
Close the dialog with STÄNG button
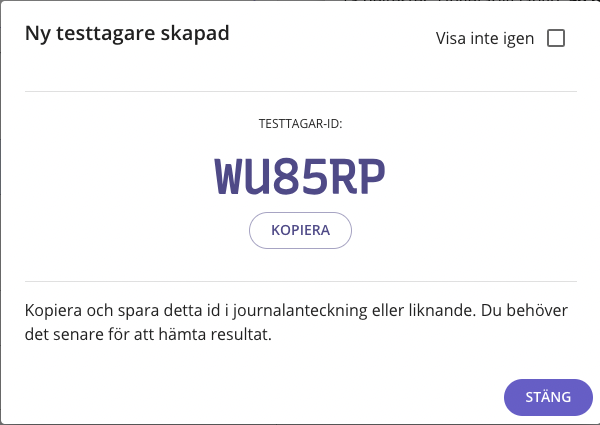(548, 397)
